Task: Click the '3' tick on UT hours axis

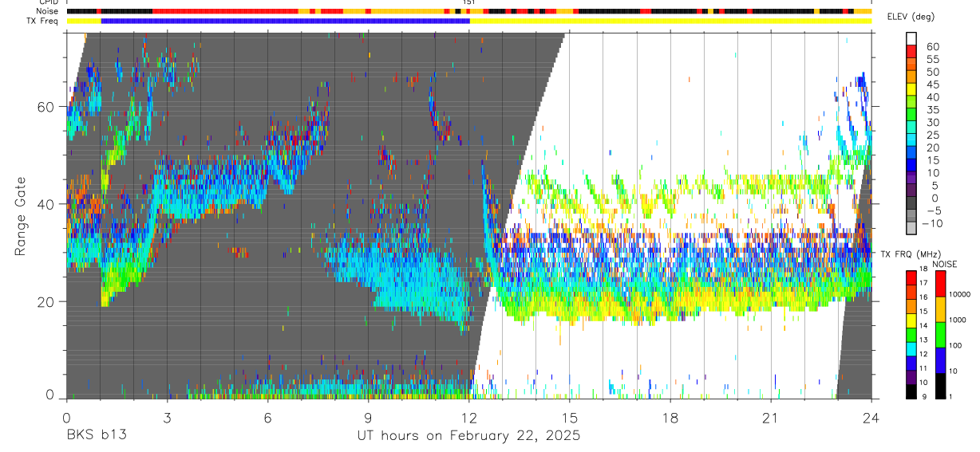Action: click(167, 418)
